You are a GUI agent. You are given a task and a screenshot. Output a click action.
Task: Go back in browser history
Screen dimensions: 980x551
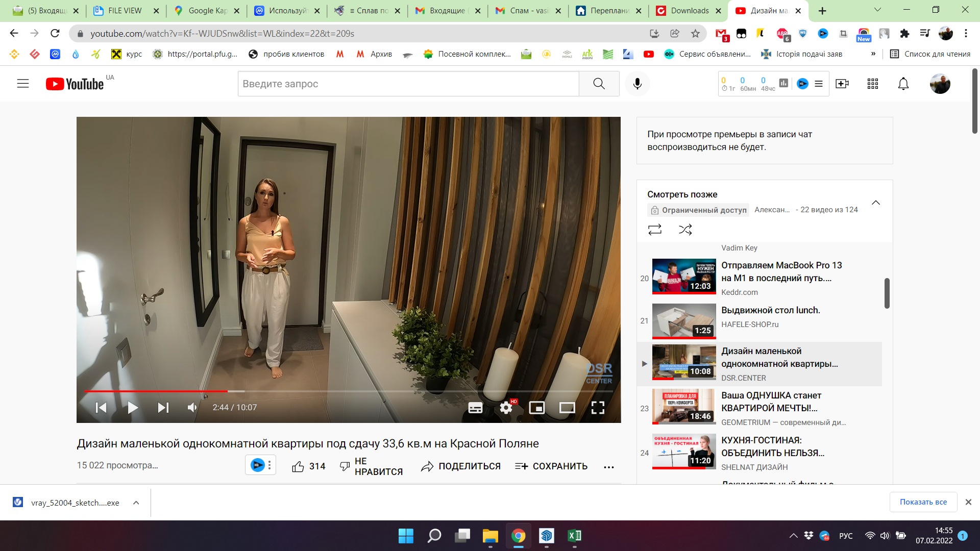(x=14, y=33)
